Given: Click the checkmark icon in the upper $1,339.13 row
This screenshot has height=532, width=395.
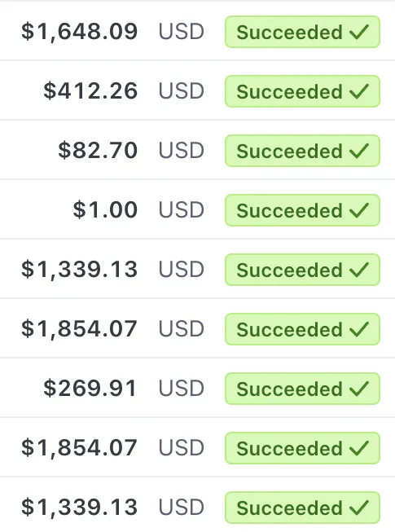Looking at the screenshot, I should pos(358,270).
